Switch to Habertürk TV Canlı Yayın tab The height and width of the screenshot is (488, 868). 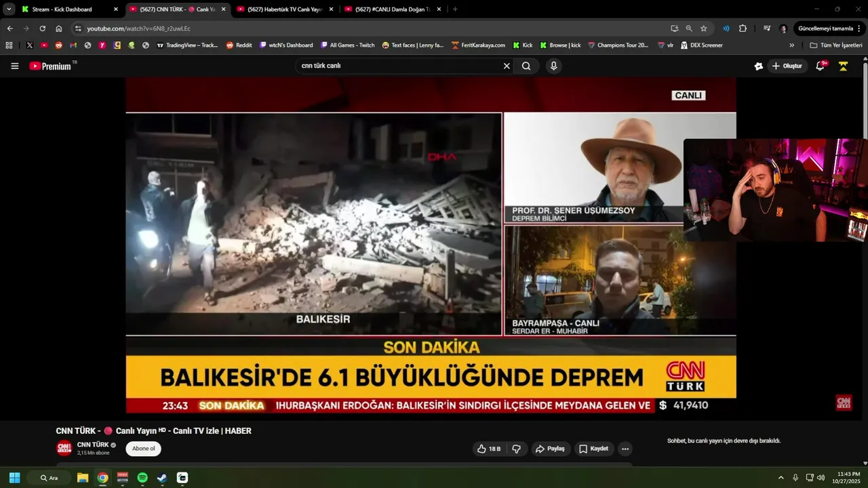(283, 9)
